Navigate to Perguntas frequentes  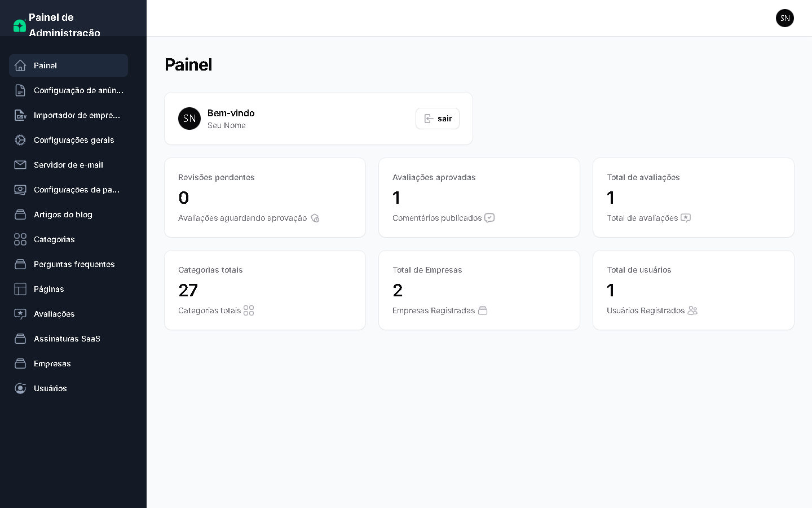click(x=74, y=264)
